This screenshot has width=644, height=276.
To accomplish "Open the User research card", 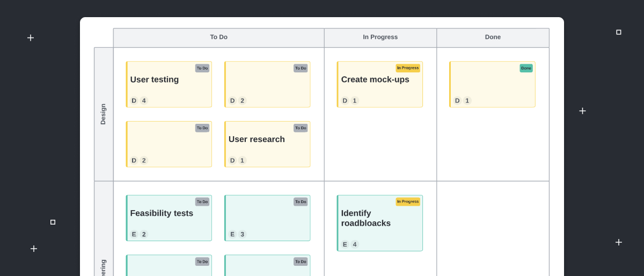I will (267, 144).
